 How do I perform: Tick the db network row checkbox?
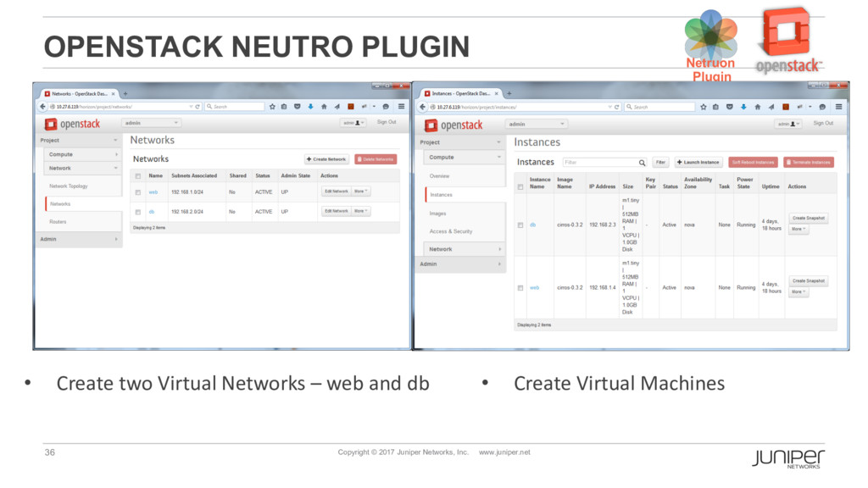[x=138, y=212]
